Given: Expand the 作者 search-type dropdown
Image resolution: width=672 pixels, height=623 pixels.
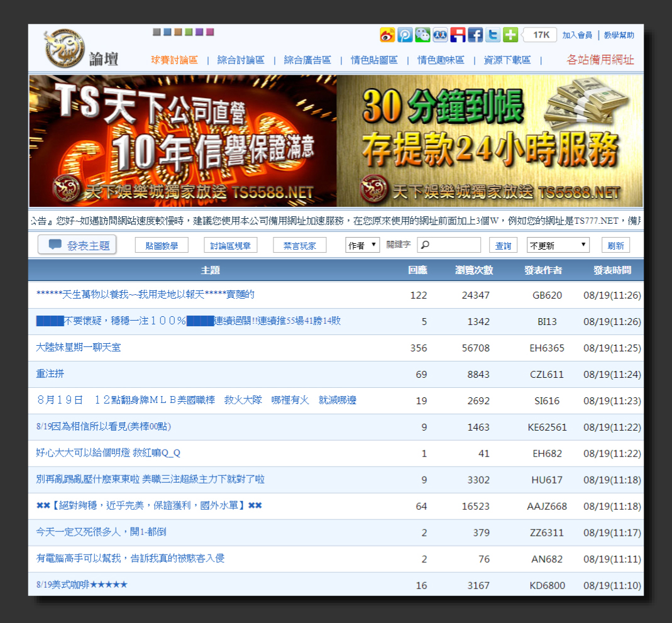Looking at the screenshot, I should point(363,245).
